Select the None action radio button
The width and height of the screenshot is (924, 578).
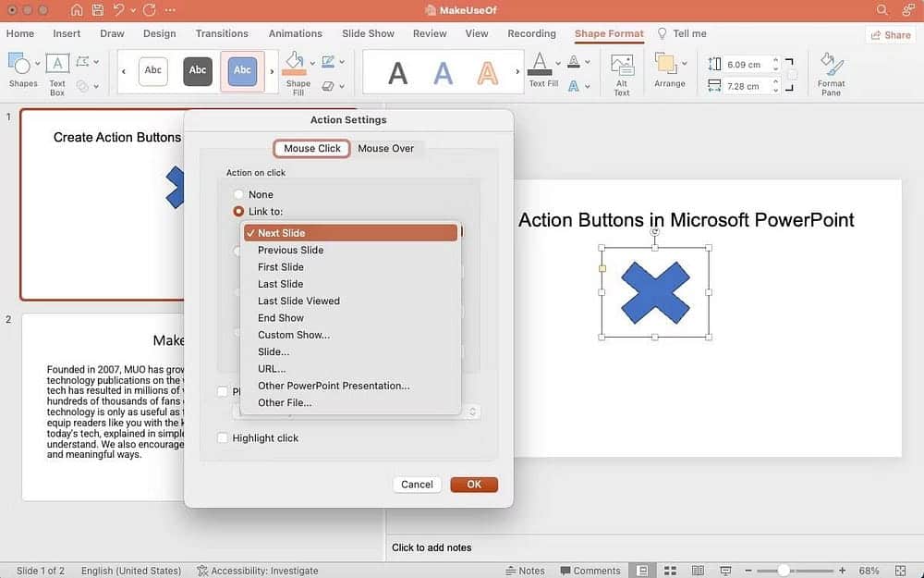coord(238,194)
